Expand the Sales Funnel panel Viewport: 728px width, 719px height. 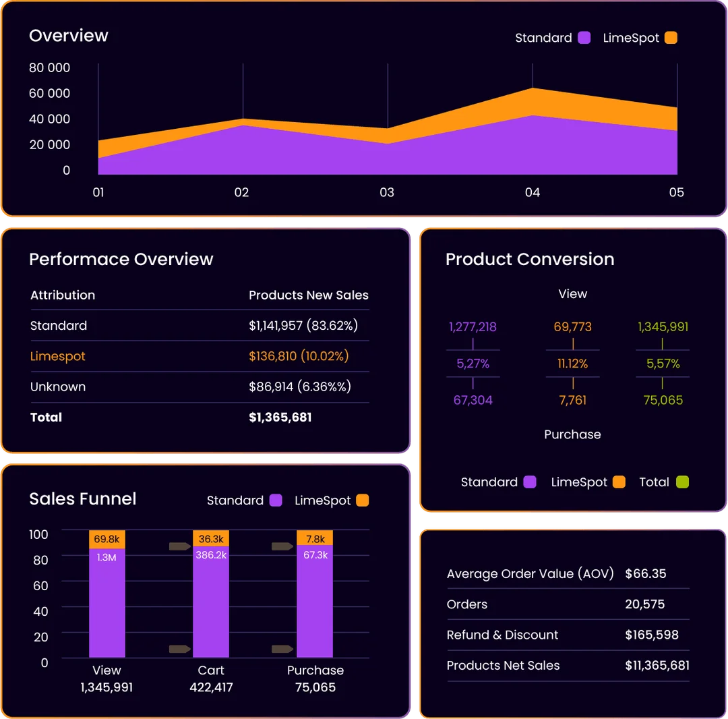[82, 499]
